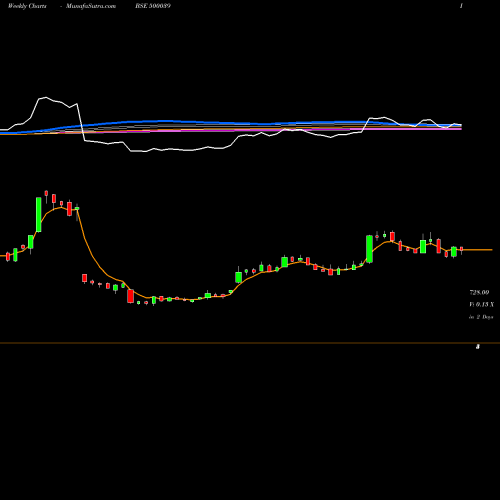Click the large red candle at the chart's lowest point
Viewport: 500px width, 500px height.
(130, 296)
